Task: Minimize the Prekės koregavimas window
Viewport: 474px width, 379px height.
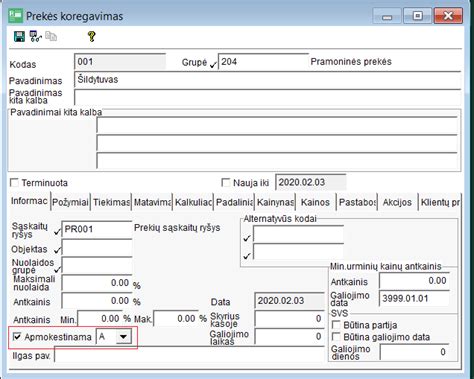Action: [387, 16]
